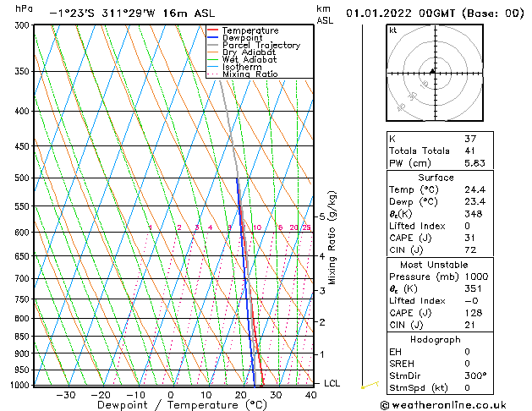Click the weatheronline.co.uk copyright text
The height and width of the screenshot is (411, 532).
click(x=443, y=405)
